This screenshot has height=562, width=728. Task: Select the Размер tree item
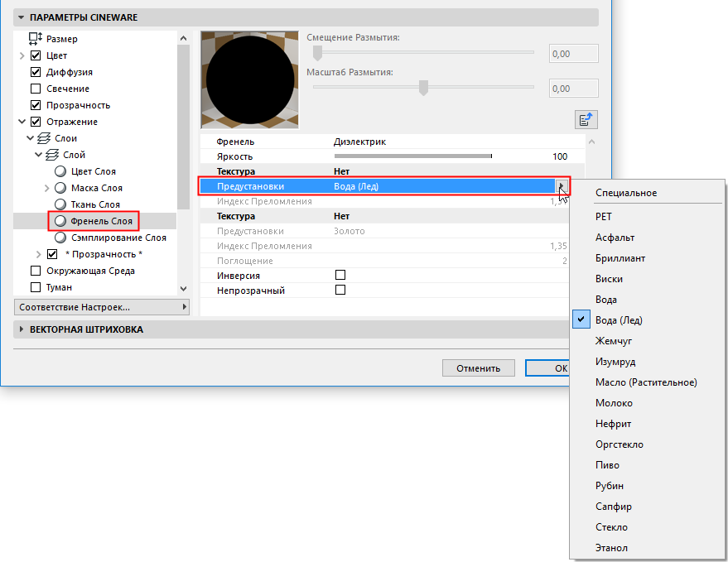point(62,39)
